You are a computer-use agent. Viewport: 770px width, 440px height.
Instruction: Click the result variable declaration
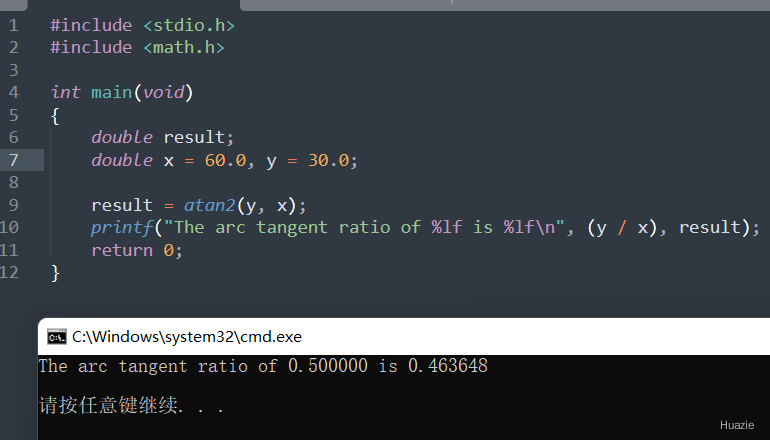coord(194,137)
